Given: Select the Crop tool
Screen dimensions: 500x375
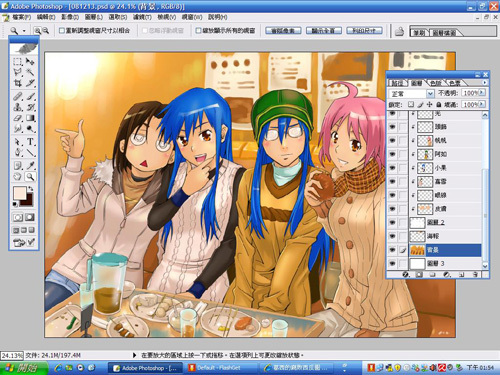Looking at the screenshot, I should pyautogui.click(x=18, y=83).
